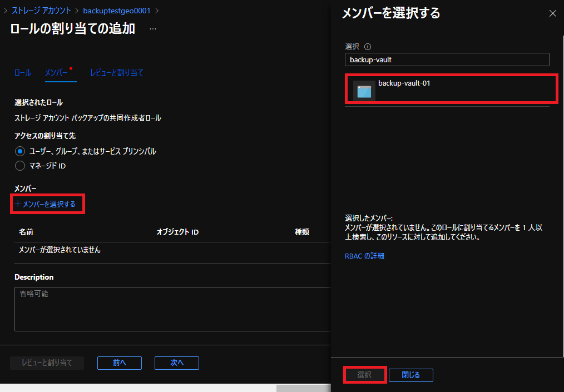Click the 閉じる button

click(411, 375)
